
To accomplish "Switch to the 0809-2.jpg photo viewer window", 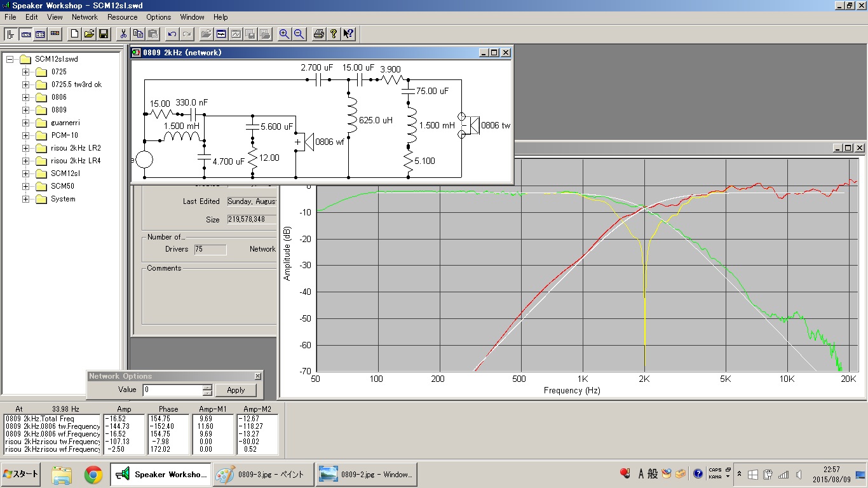I will pyautogui.click(x=365, y=474).
